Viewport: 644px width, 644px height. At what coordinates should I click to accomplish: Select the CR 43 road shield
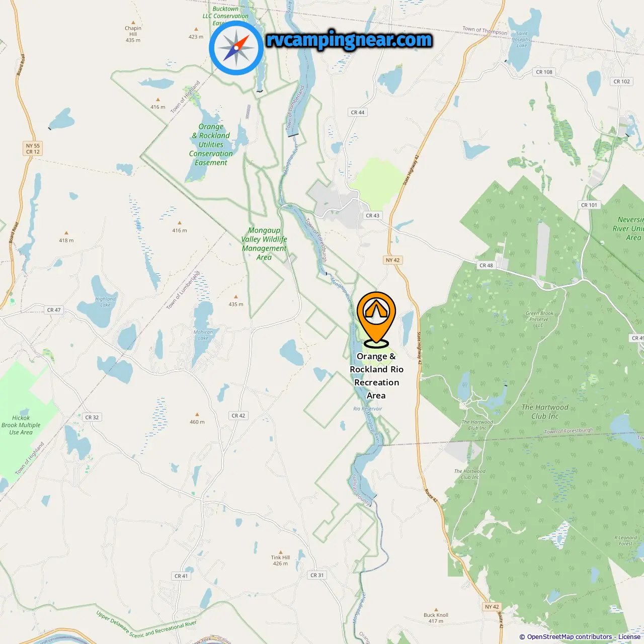(373, 215)
